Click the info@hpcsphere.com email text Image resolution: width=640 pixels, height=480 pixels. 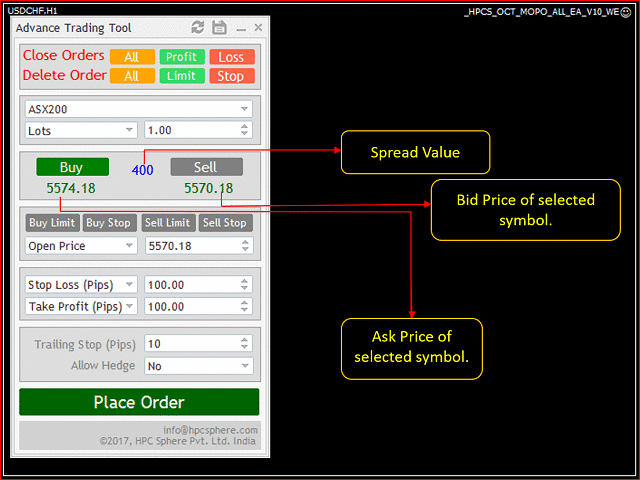pyautogui.click(x=210, y=430)
